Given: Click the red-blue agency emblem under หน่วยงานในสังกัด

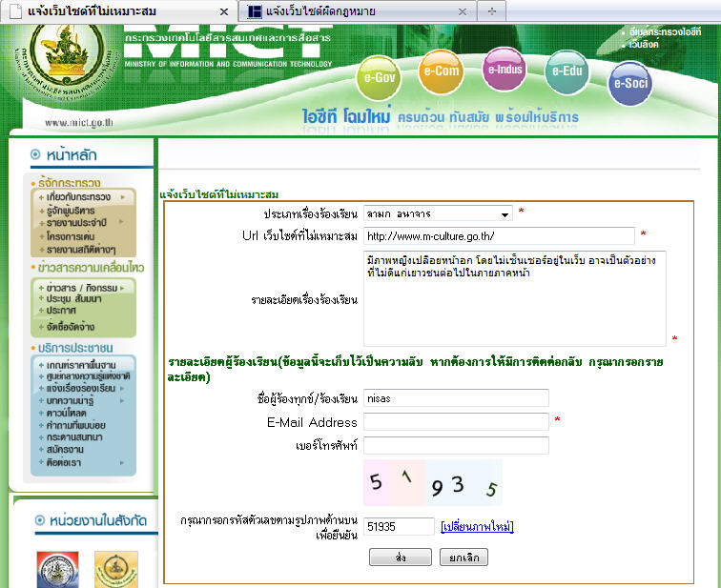Looking at the screenshot, I should [x=57, y=570].
